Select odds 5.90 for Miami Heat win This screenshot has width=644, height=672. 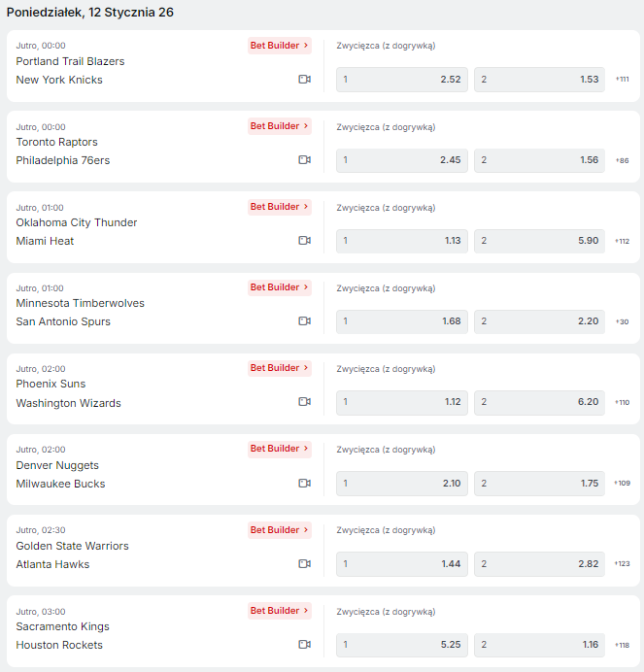point(539,241)
